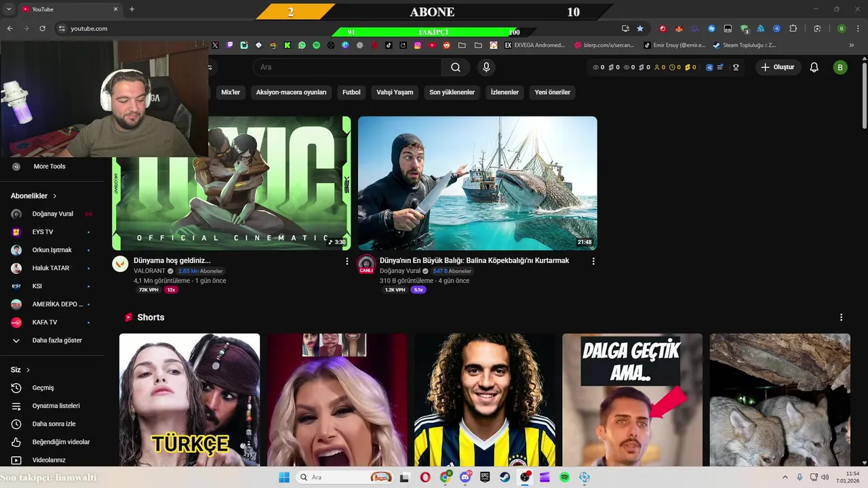Open Spotify from the taskbar
868x488 pixels.
tap(565, 477)
